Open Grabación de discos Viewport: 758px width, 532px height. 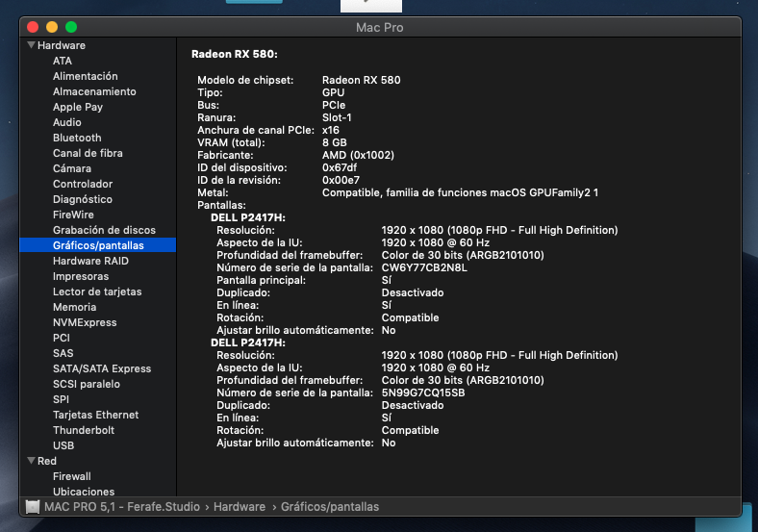[104, 230]
